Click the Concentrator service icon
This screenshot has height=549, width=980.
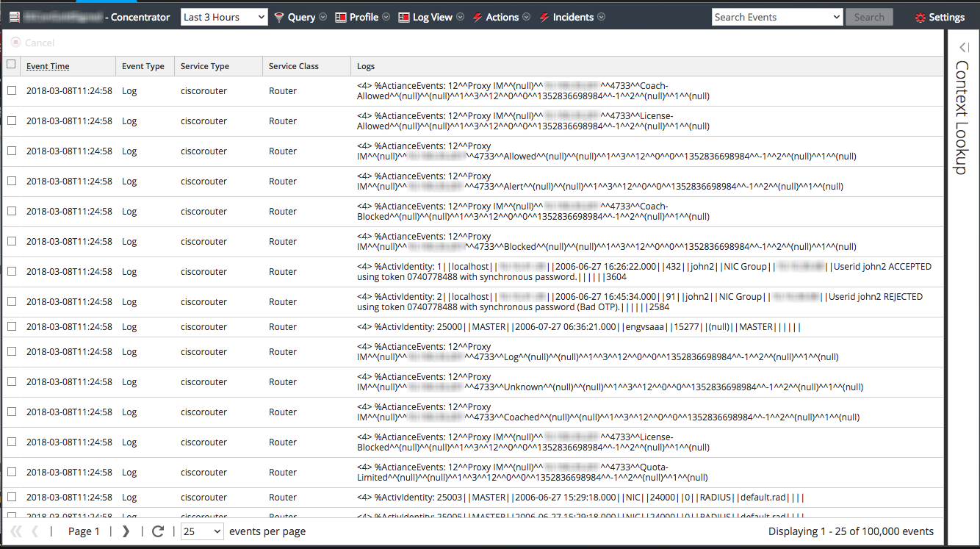[13, 17]
